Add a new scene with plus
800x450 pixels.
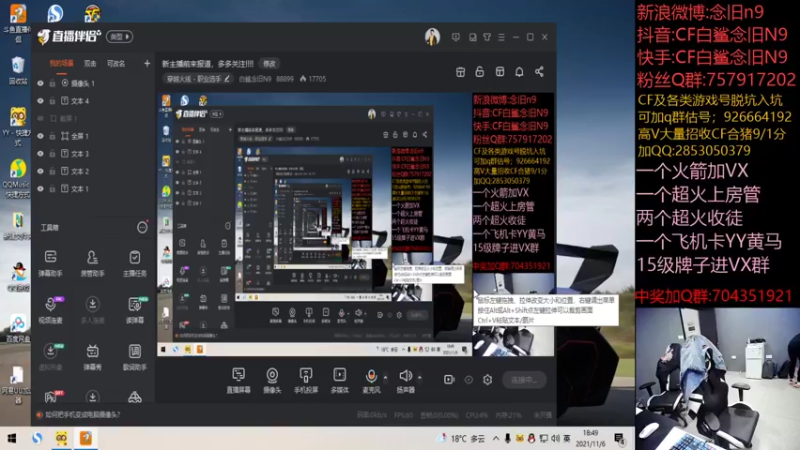(x=147, y=63)
